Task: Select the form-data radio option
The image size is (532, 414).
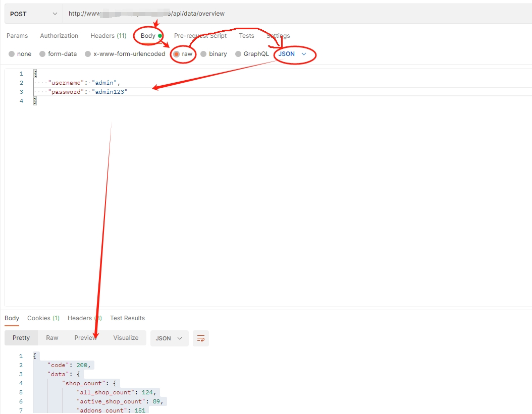Action: (x=43, y=54)
